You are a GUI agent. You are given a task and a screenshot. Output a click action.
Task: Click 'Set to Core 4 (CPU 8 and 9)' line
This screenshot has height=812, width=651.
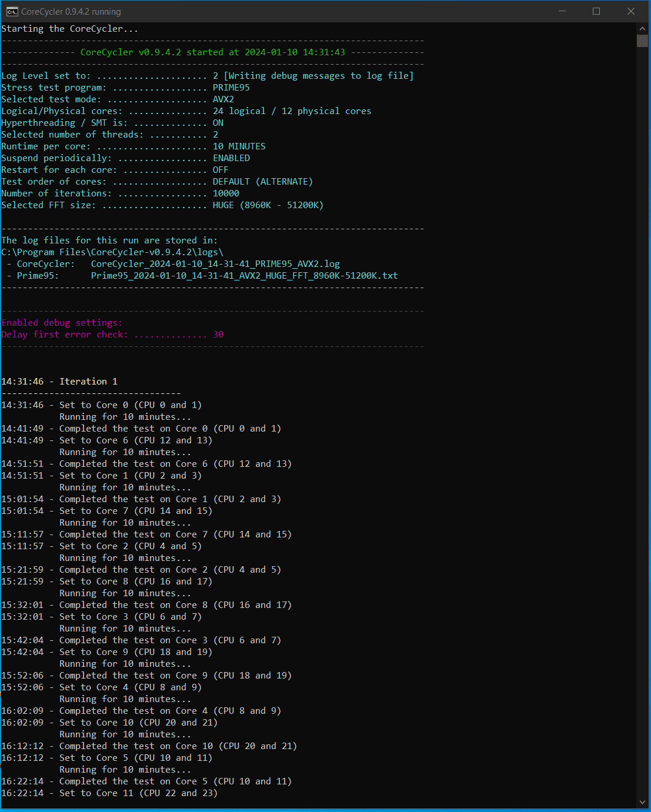[101, 687]
